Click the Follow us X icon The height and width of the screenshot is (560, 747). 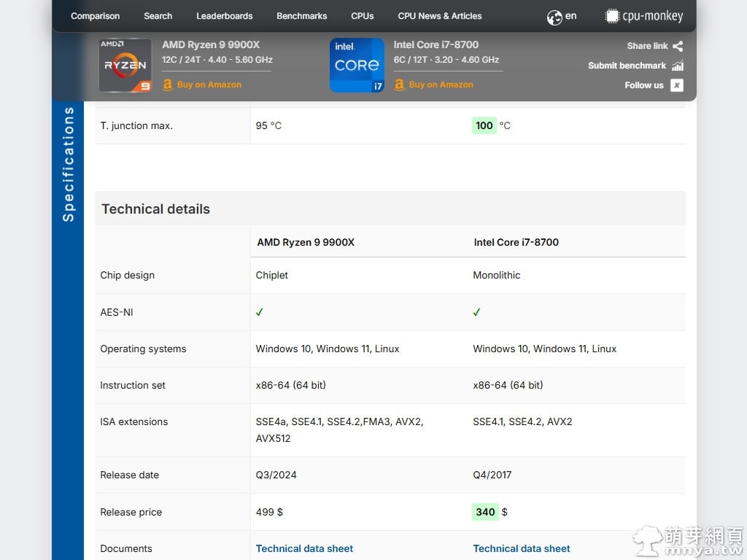(x=677, y=85)
